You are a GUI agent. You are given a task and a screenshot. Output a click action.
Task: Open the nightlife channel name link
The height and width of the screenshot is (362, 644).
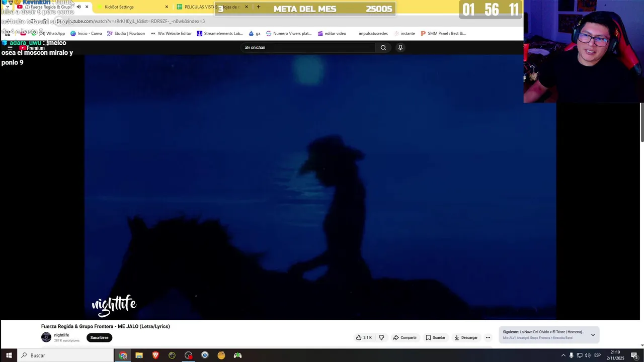pos(61,335)
